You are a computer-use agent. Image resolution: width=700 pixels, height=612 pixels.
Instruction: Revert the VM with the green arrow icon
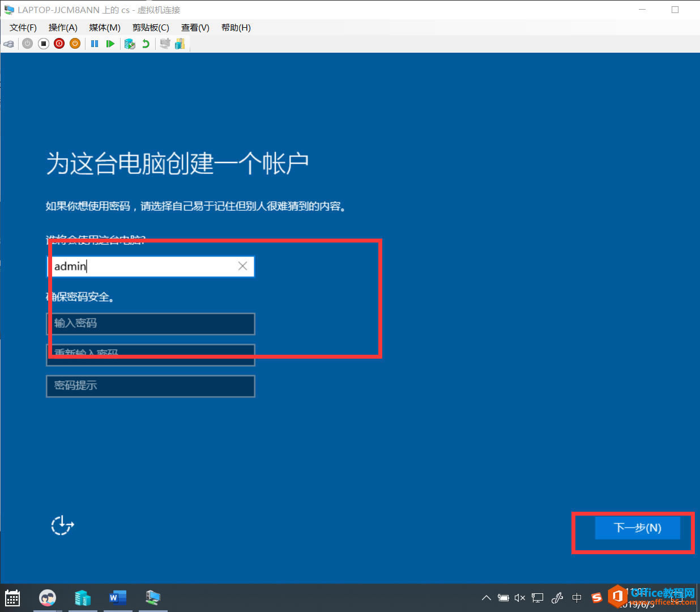pyautogui.click(x=146, y=44)
